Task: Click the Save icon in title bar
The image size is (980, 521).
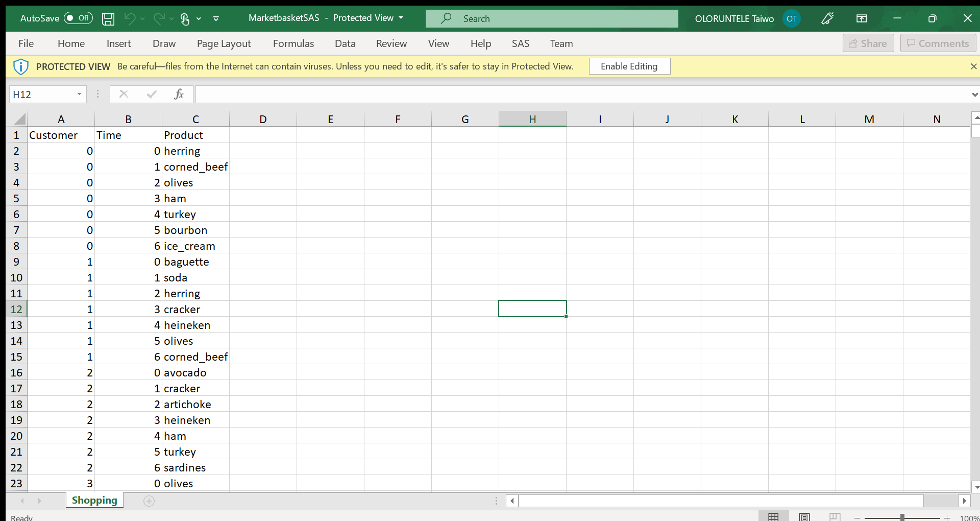Action: (108, 19)
